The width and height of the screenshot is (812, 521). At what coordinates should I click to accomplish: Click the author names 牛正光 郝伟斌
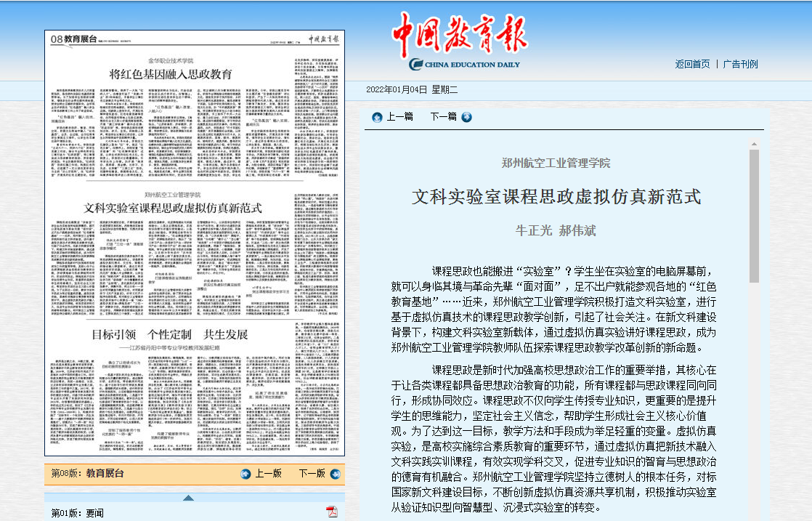(556, 230)
